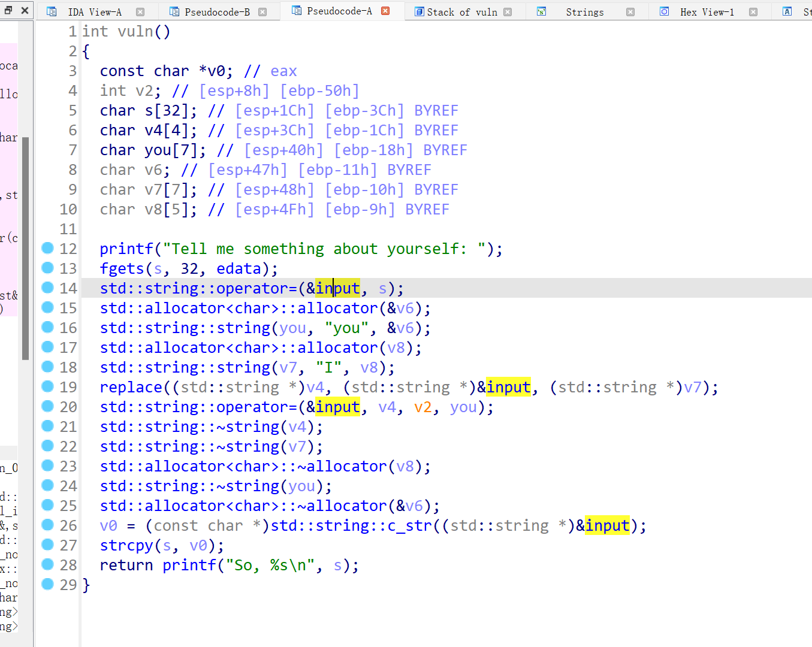
Task: Toggle breakpoint dot on line 15
Action: tap(48, 307)
